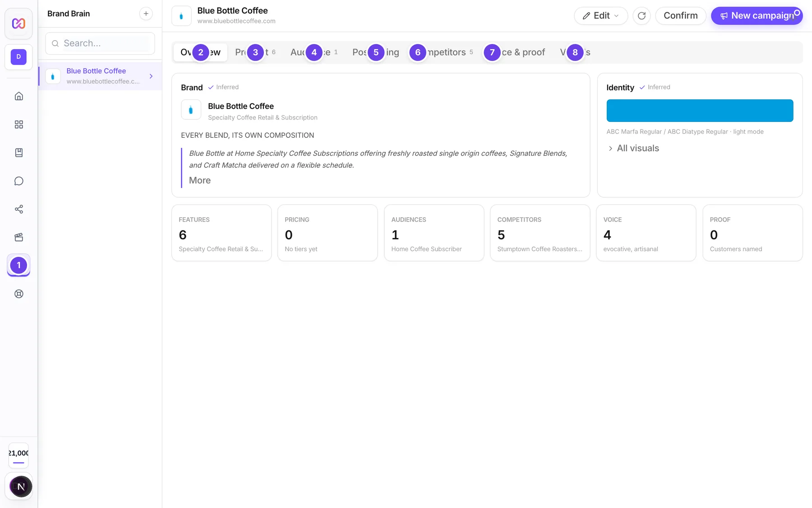Open the Audiences stat card
This screenshot has width=812, height=508.
pyautogui.click(x=434, y=233)
